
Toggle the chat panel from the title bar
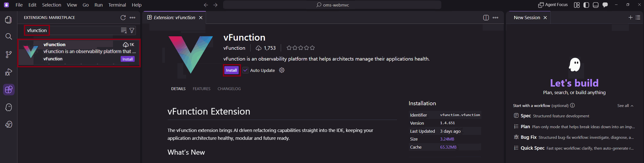coord(605,5)
